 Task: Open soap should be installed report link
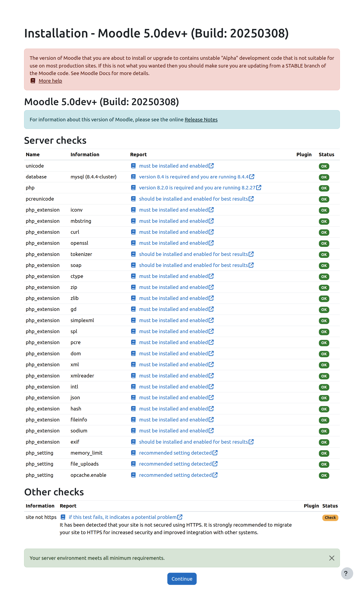tap(196, 265)
